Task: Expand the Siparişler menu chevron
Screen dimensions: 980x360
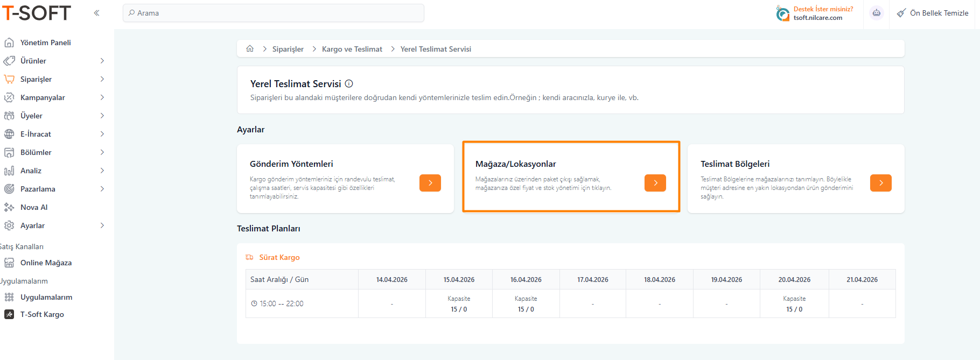Action: [102, 79]
